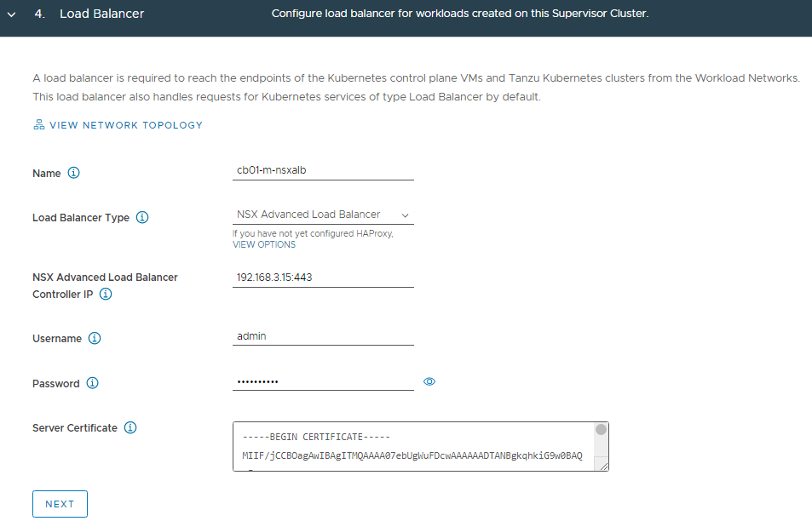This screenshot has width=812, height=521.
Task: Open the Load Balancer Type dropdown
Action: tap(322, 215)
